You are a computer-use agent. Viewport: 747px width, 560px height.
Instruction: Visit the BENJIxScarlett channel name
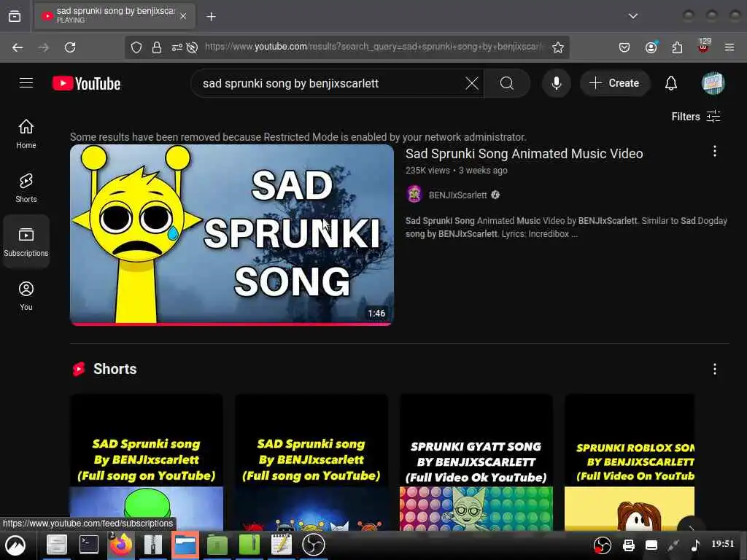[x=458, y=195]
